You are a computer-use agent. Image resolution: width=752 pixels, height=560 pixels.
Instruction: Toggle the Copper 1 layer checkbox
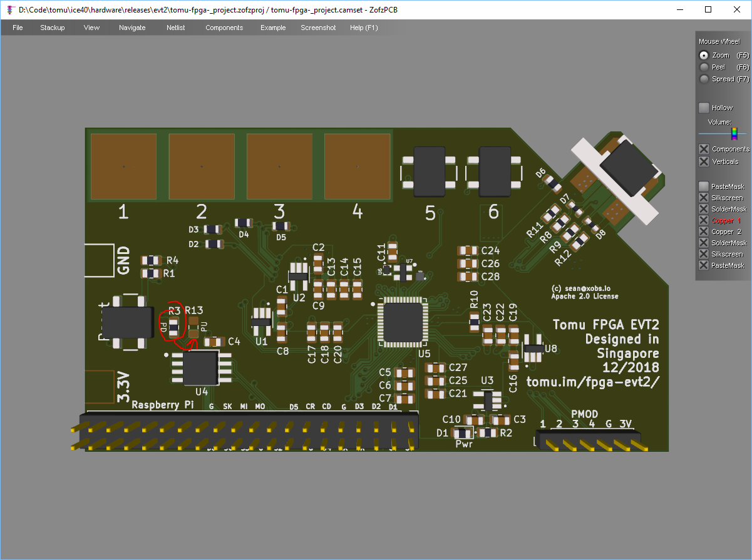pyautogui.click(x=704, y=220)
